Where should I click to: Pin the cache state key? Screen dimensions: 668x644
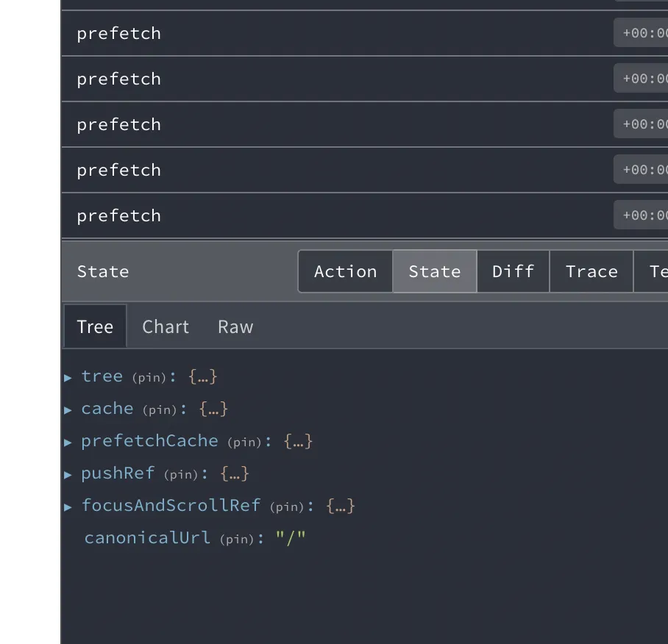pos(160,409)
